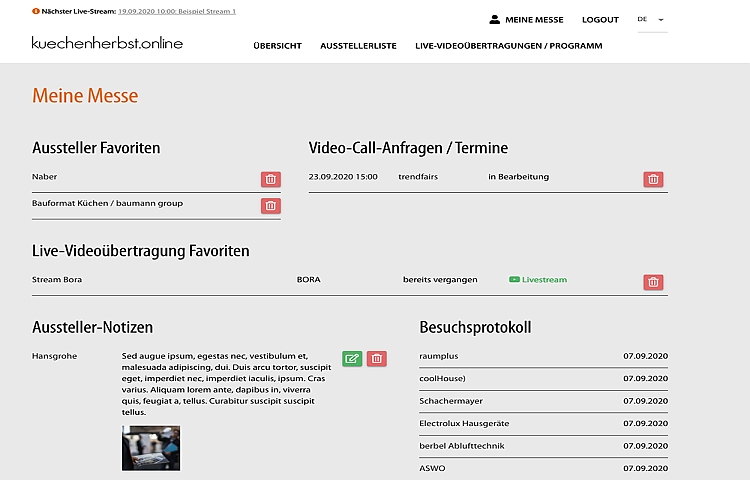Screen dimensions: 750x480
Task: Open Live-Videoübertragungen / Programm menu
Action: [x=508, y=46]
